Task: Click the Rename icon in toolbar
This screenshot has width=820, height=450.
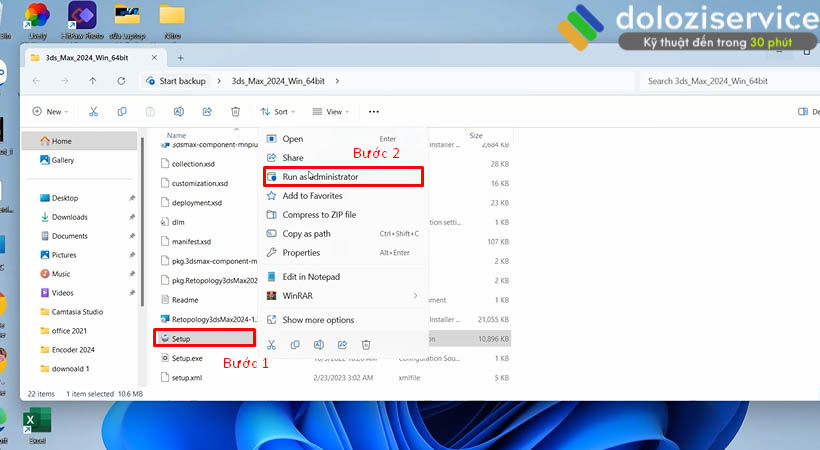Action: (x=179, y=112)
